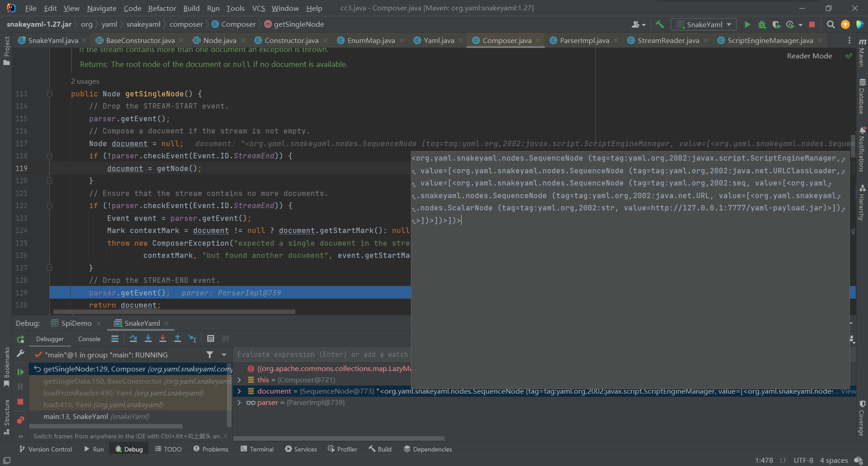868x466 pixels.
Task: Rerun SnakeYaml debug session icon
Action: pyautogui.click(x=20, y=339)
